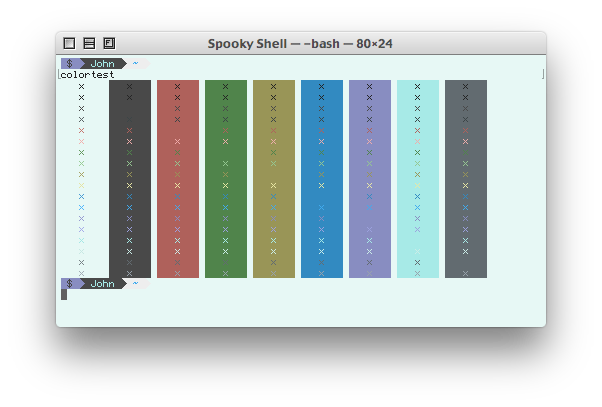Viewport: 602px width, 407px height.
Task: Click the slate gray rightmost color column
Action: point(466,179)
